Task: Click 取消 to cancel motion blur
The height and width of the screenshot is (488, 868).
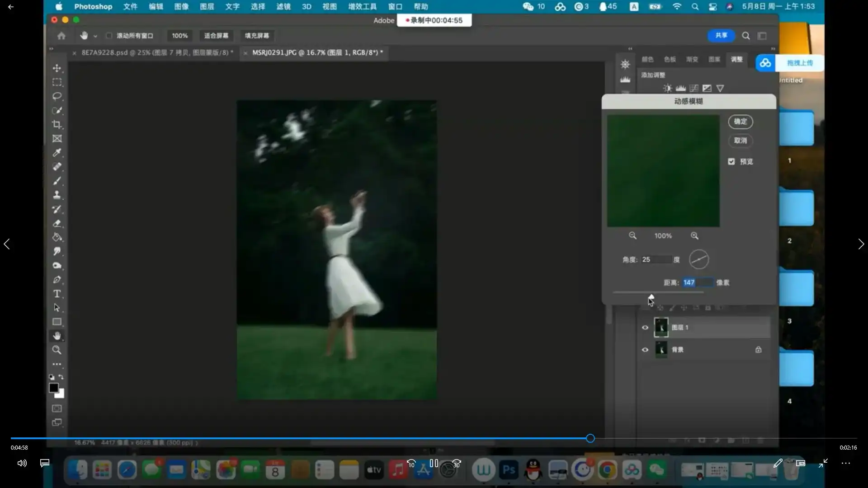Action: (x=740, y=141)
